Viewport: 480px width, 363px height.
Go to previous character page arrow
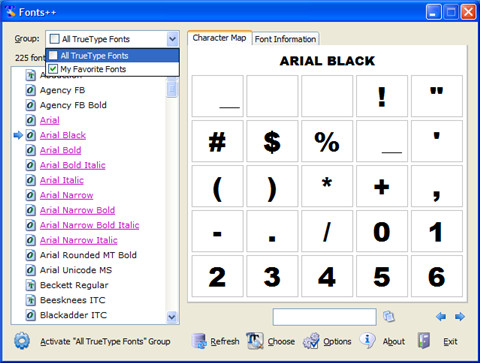pyautogui.click(x=441, y=316)
